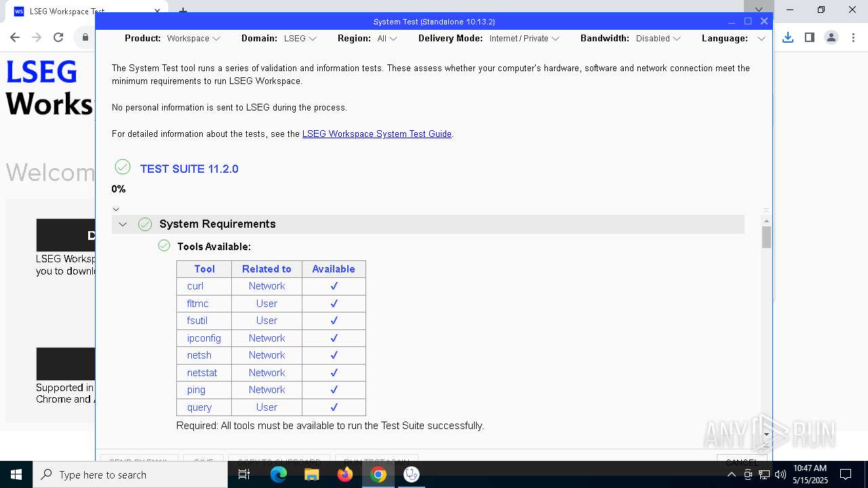
Task: Open Chrome three-dot menu
Action: 853,38
